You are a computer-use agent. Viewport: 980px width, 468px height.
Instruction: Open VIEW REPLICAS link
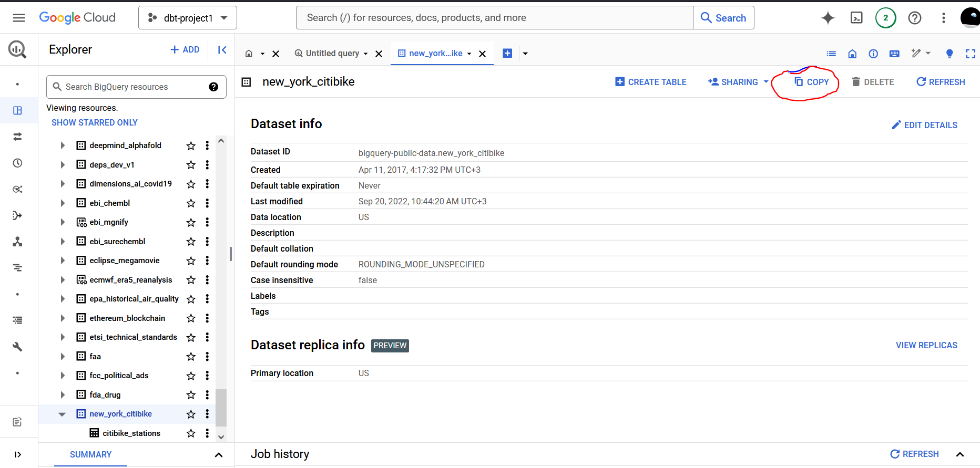click(x=926, y=345)
